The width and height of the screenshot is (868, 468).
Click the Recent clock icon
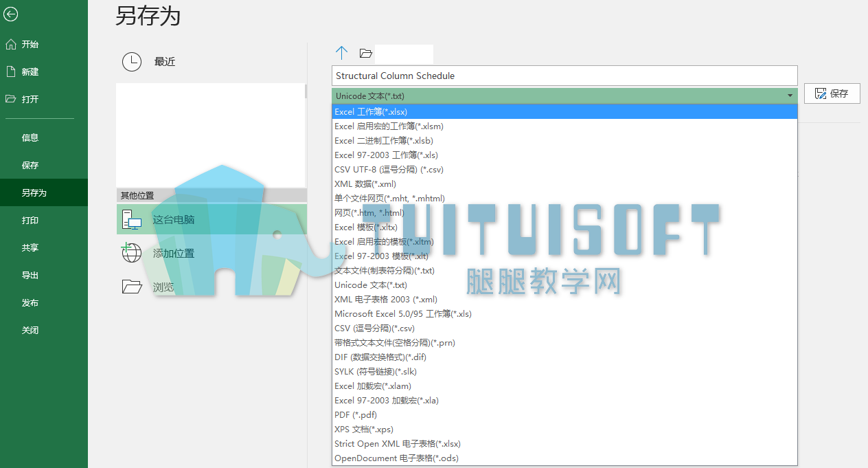pos(131,62)
